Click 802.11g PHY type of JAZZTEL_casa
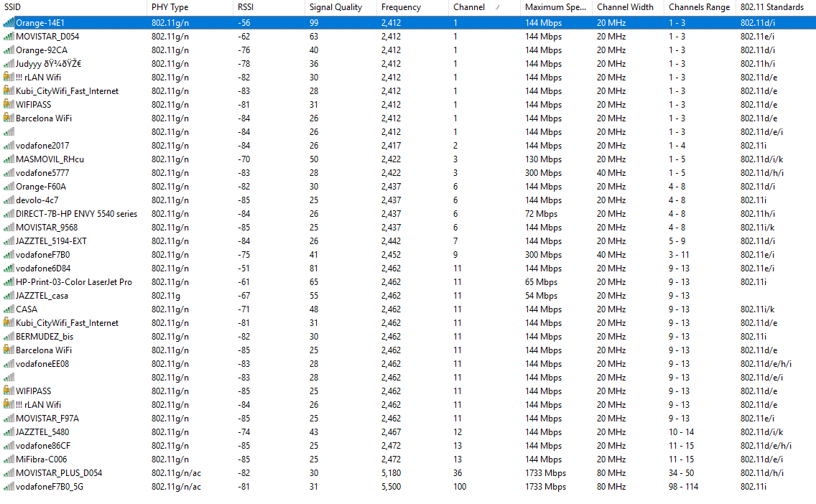The image size is (816, 504). point(166,295)
